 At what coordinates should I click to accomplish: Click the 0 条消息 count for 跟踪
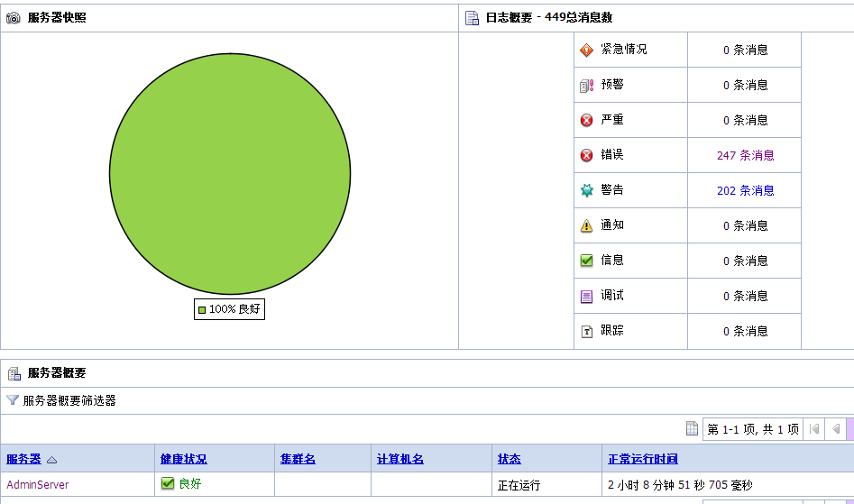pyautogui.click(x=745, y=332)
